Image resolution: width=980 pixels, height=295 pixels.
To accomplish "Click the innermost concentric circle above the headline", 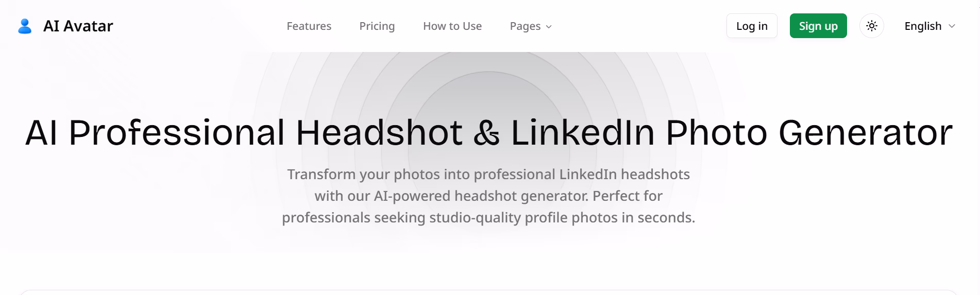I will (x=488, y=93).
